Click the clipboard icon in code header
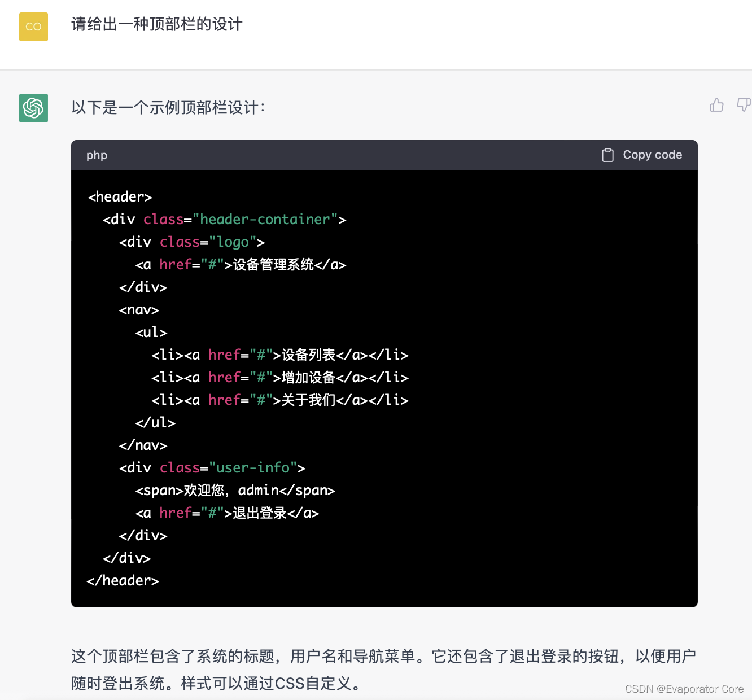Screen dimensions: 752x700 (607, 155)
